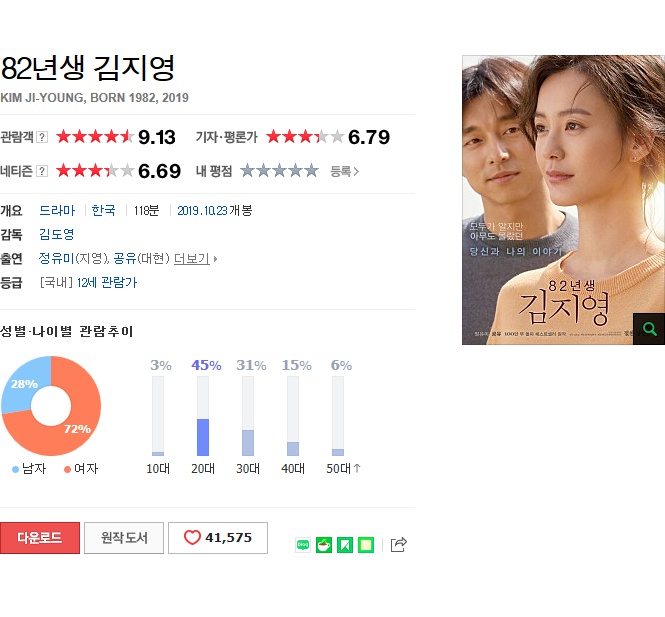The height and width of the screenshot is (617, 665).
Task: Select the 드라마 genre link
Action: (57, 210)
